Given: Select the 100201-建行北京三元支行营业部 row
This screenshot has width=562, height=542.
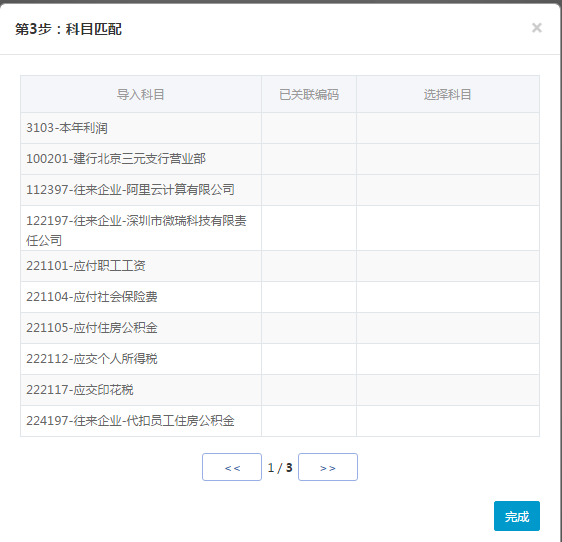Looking at the screenshot, I should tap(280, 159).
